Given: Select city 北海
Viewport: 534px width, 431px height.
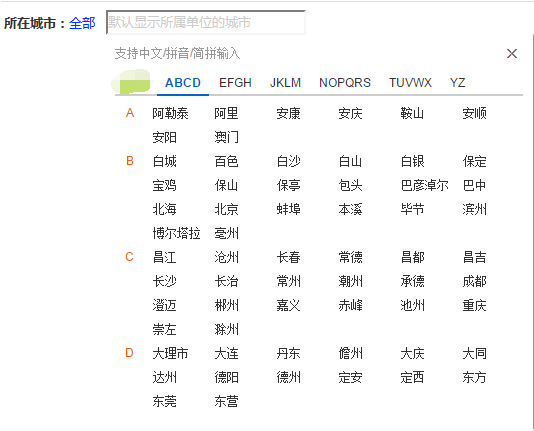Looking at the screenshot, I should [164, 209].
